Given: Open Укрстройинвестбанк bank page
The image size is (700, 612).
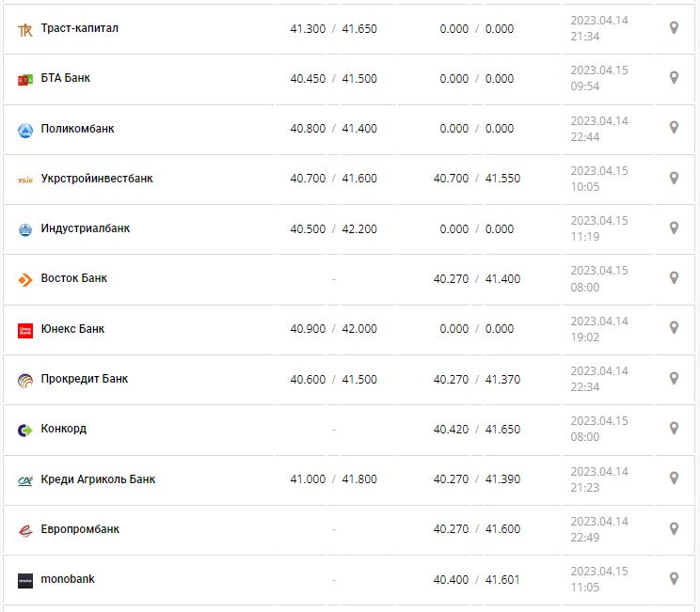Looking at the screenshot, I should 97,178.
